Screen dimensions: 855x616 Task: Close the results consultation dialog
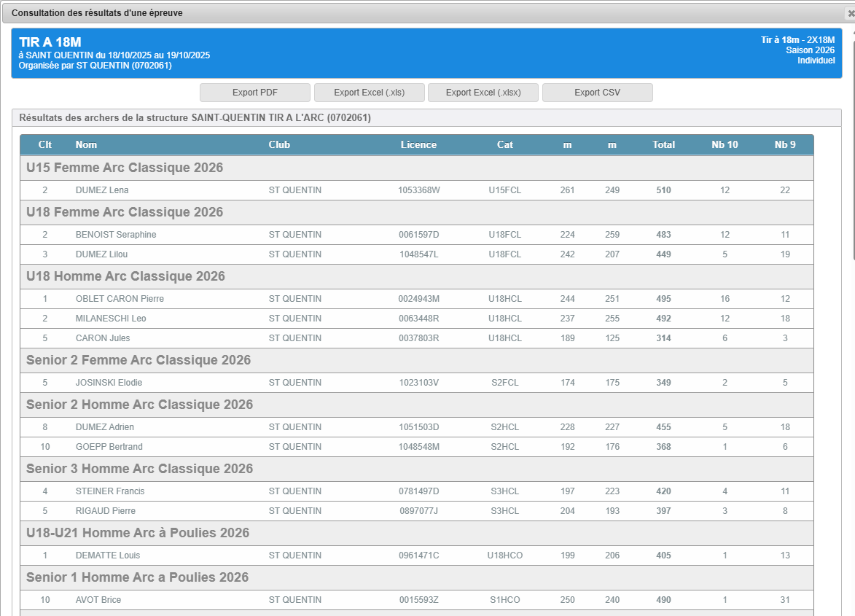coord(849,13)
